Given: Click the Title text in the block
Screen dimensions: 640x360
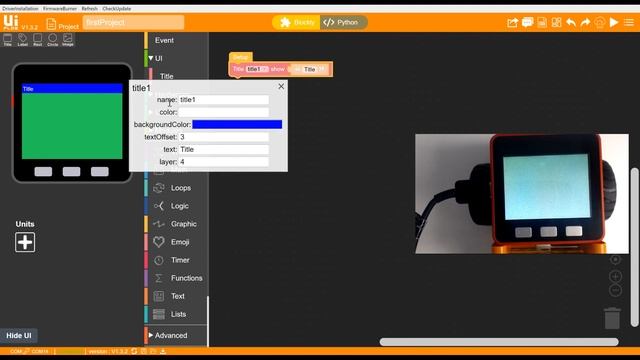Looking at the screenshot, I should [x=310, y=69].
